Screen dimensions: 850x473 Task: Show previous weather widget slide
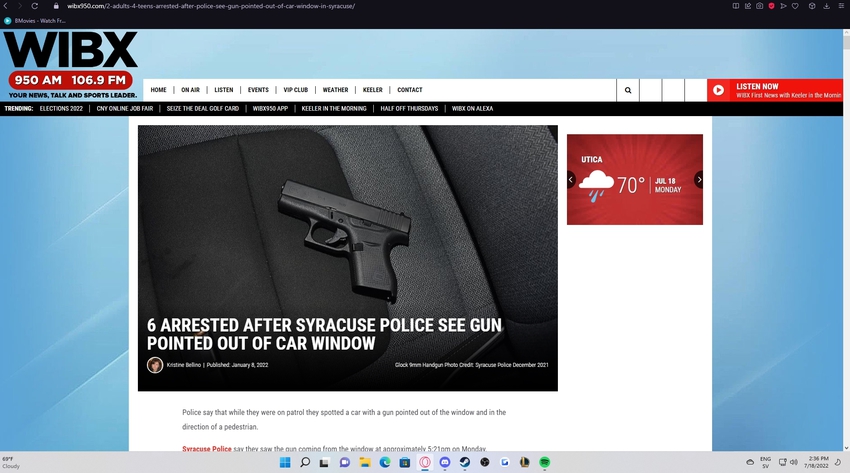coord(571,179)
